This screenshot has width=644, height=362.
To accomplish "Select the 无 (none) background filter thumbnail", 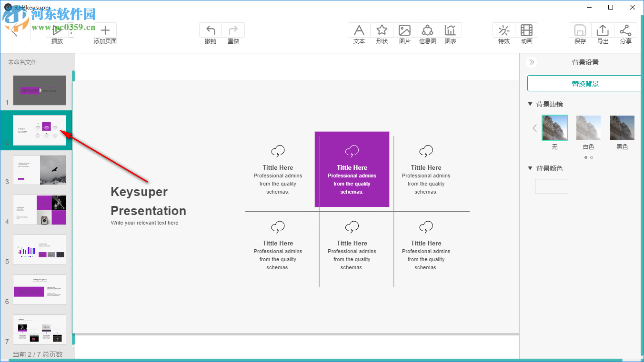I will click(x=555, y=127).
